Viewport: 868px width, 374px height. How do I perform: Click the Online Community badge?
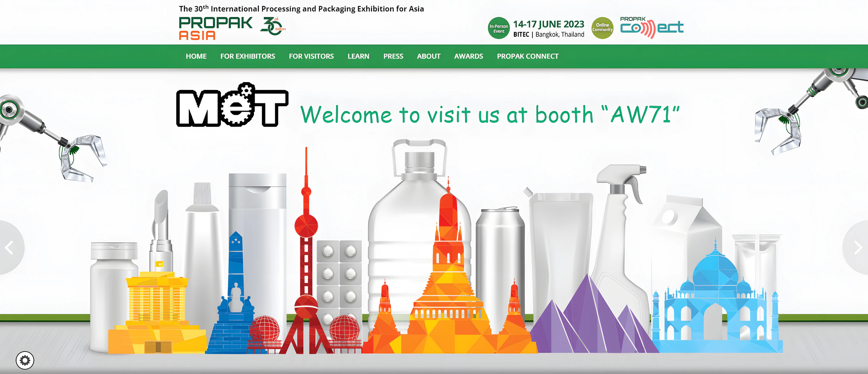click(602, 28)
